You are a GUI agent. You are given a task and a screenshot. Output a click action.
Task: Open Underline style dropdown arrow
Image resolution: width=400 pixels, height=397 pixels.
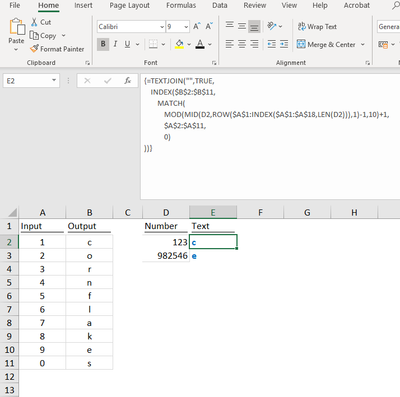tap(137, 44)
